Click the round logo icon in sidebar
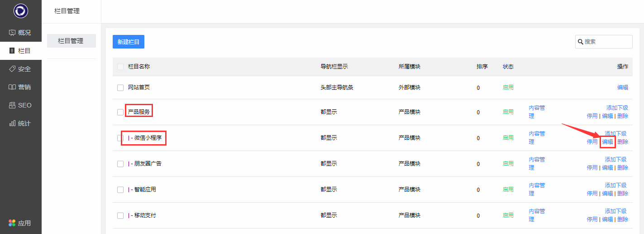 (20, 10)
